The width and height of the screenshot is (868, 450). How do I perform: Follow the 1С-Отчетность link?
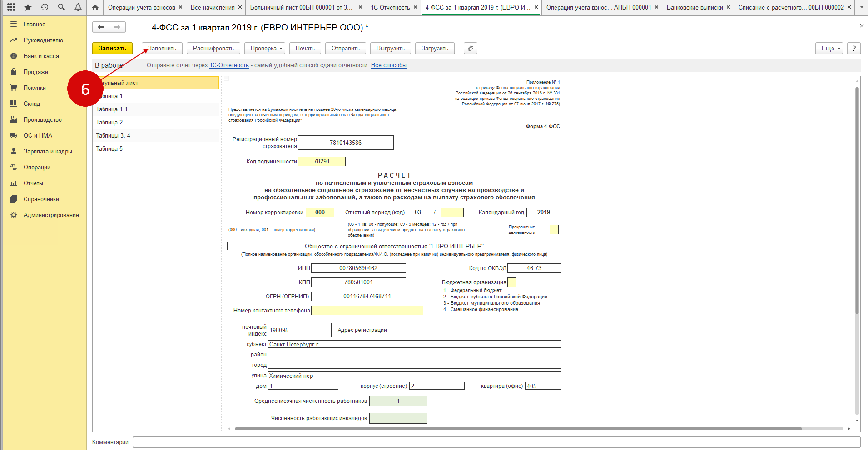coord(229,65)
